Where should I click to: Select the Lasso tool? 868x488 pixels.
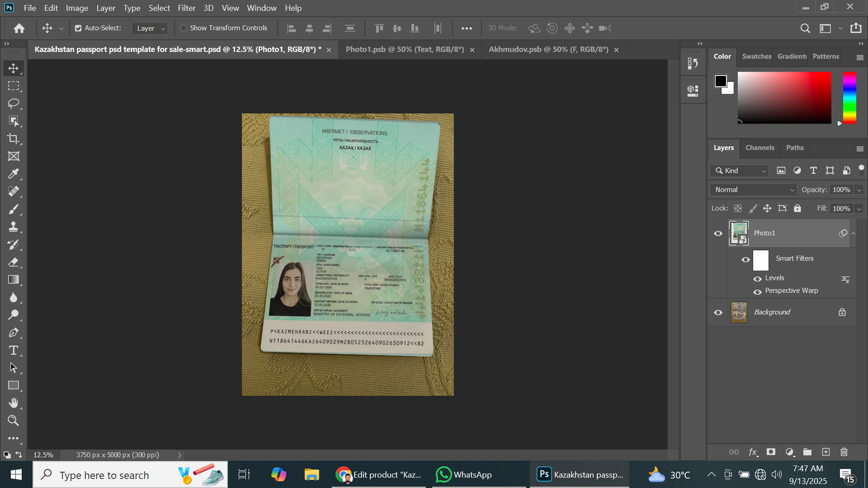coord(14,104)
